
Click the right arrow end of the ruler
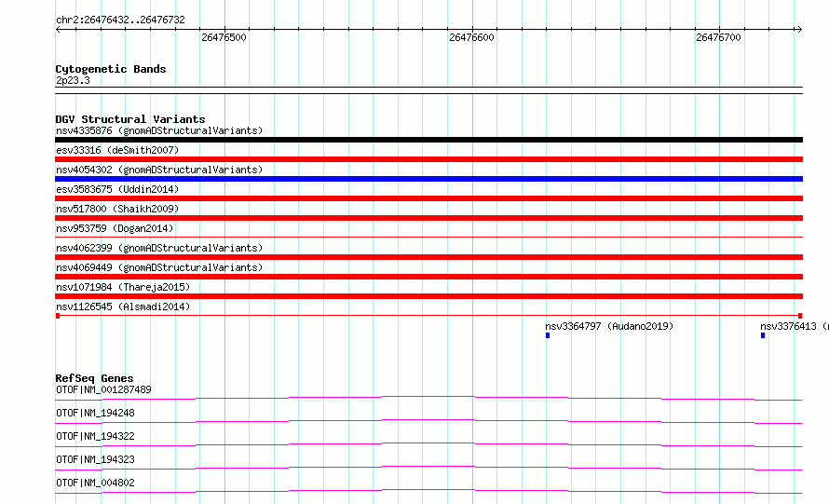click(799, 29)
